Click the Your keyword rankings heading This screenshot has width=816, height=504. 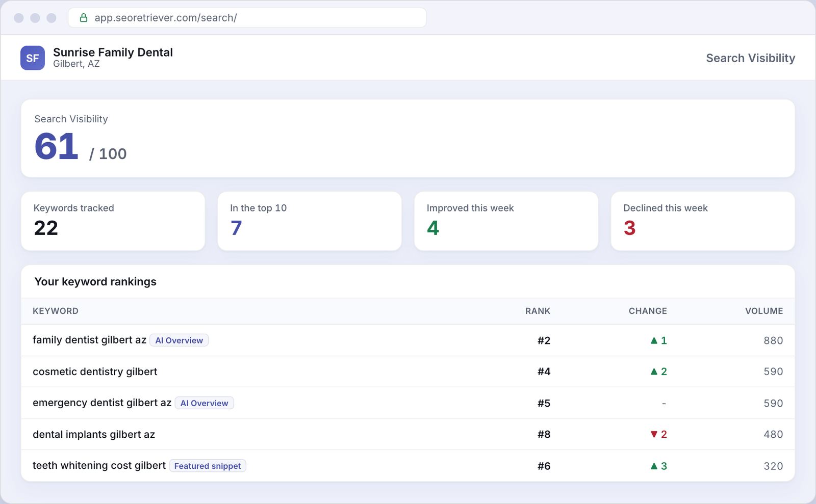(x=95, y=281)
